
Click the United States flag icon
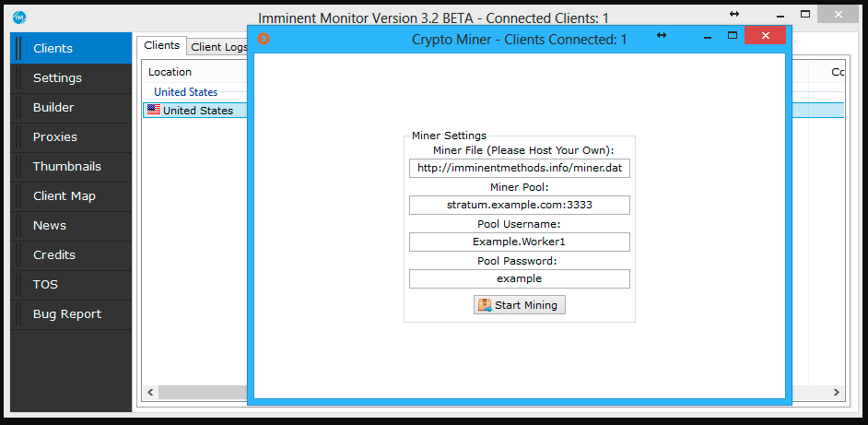(x=153, y=110)
